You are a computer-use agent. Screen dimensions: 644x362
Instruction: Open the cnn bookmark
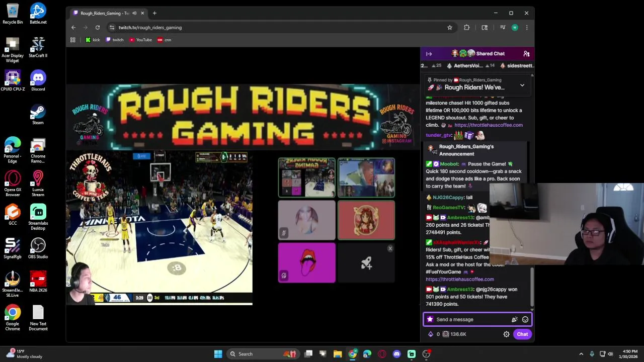[x=164, y=40]
